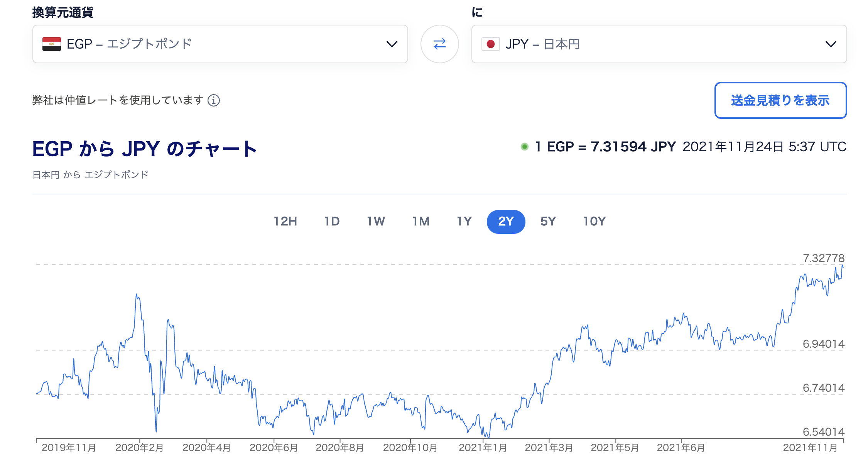Click the 2020年2月 peak on chart line
Screen dimensions: 868x460
[137, 295]
